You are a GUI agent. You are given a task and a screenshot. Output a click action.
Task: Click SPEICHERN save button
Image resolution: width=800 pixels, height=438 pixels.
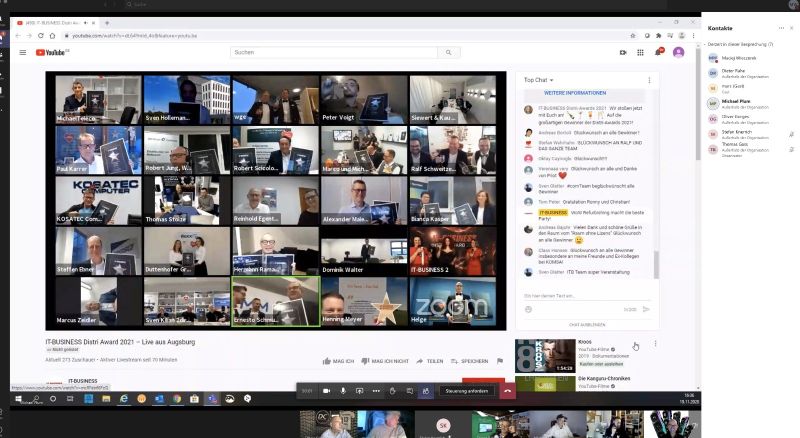coord(469,361)
